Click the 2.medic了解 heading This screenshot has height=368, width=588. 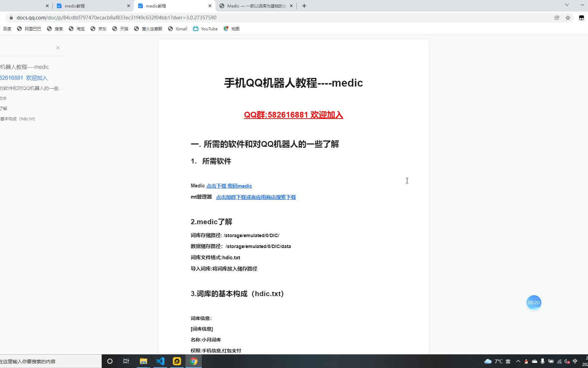(211, 222)
